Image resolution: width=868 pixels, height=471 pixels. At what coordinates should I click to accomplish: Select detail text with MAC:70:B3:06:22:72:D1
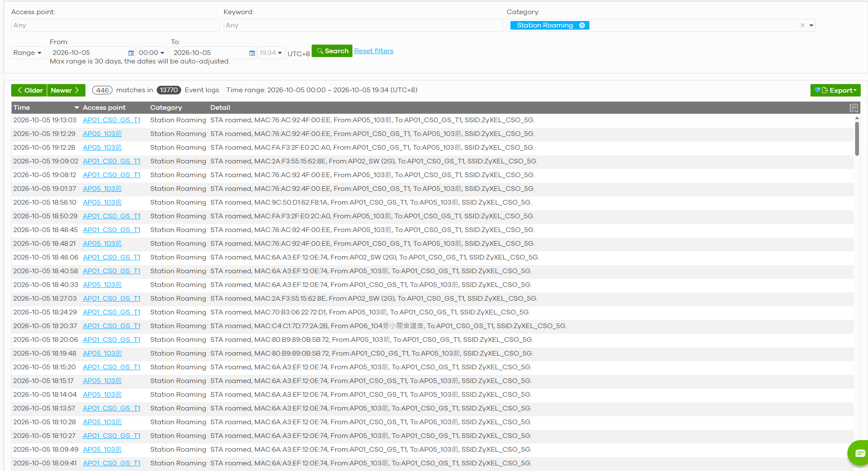coord(370,312)
